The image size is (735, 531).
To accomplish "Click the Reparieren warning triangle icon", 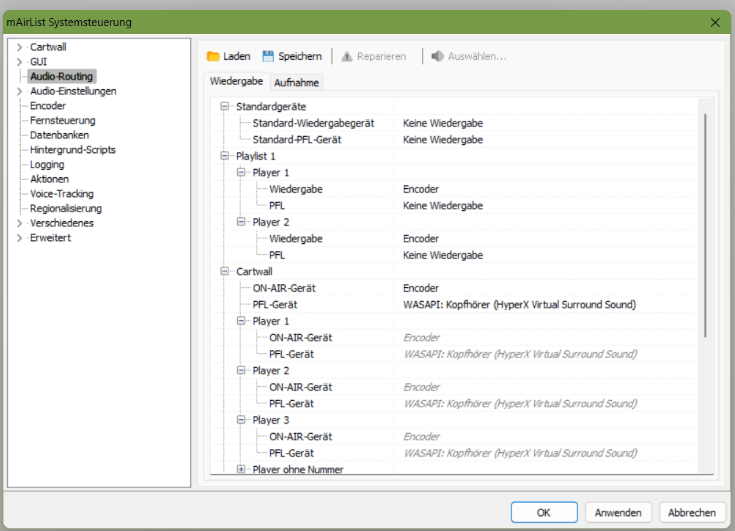I will pyautogui.click(x=346, y=56).
